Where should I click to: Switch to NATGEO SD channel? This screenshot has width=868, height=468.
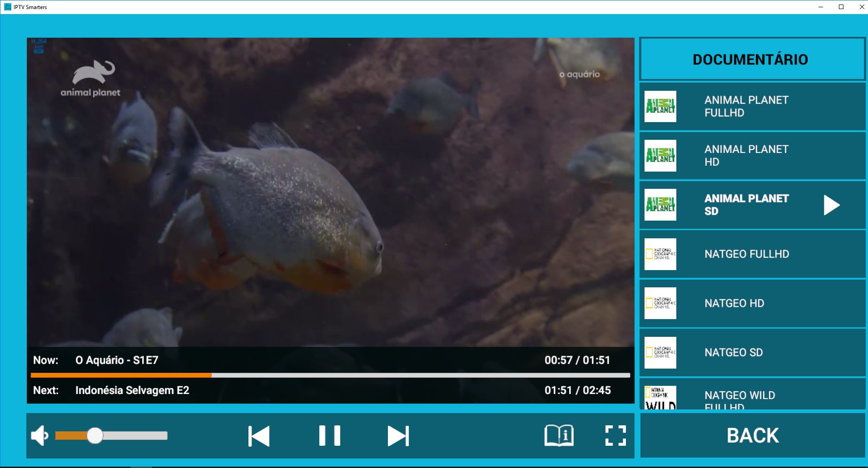pos(752,352)
